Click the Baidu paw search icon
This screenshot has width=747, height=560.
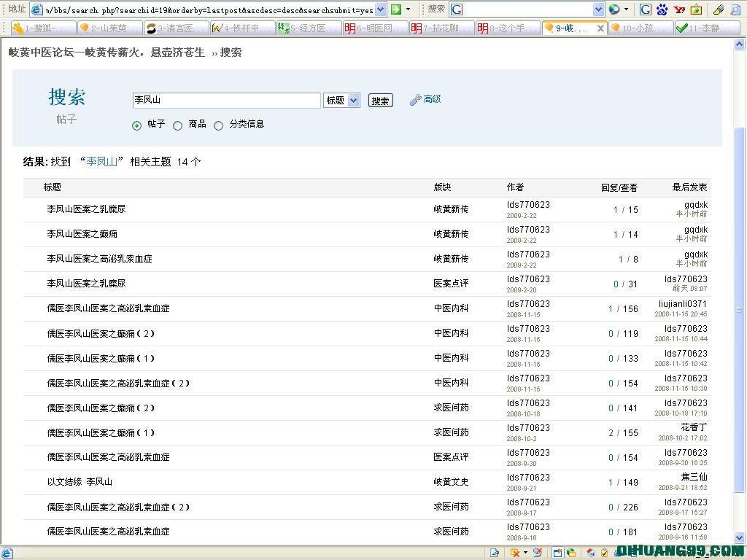point(662,9)
